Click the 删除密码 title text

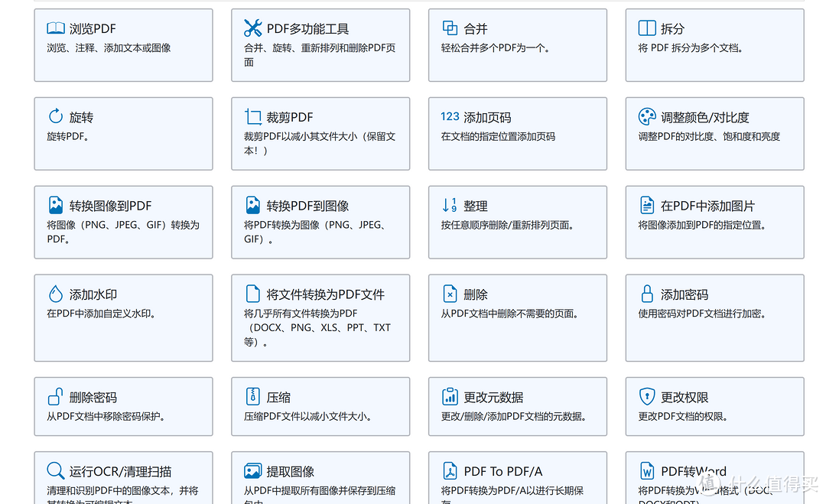(x=93, y=397)
